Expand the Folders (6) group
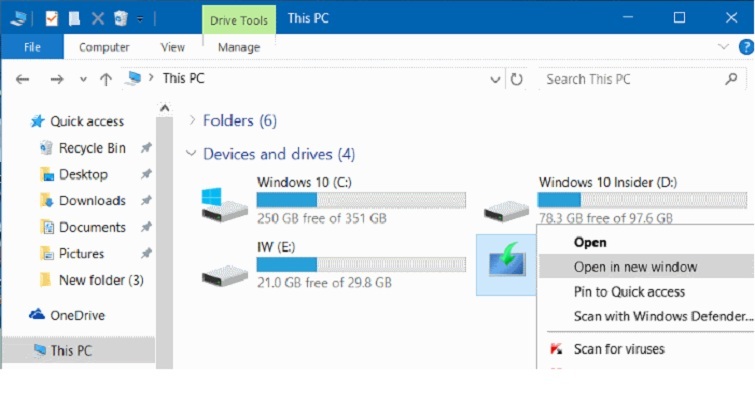755x402 pixels. (x=192, y=121)
